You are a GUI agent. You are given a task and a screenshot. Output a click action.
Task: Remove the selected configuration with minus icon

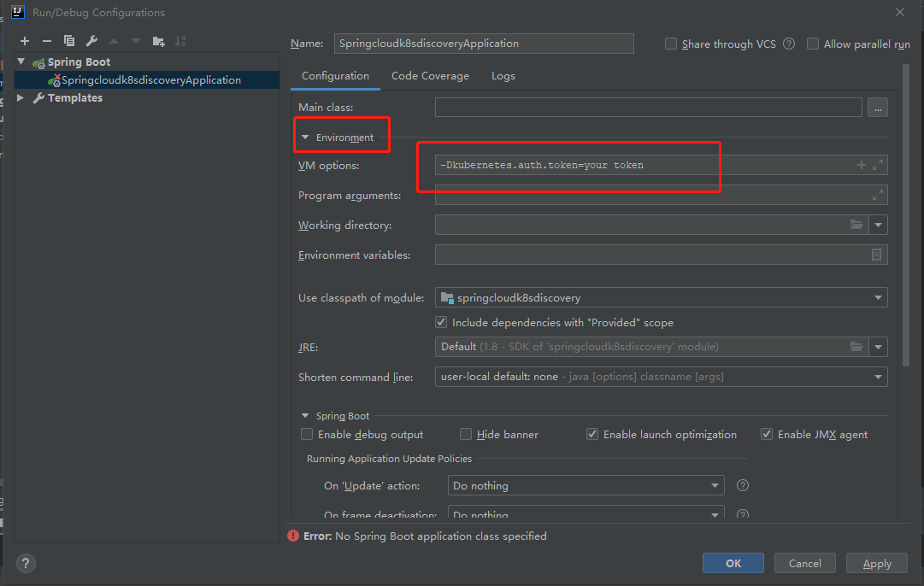47,41
